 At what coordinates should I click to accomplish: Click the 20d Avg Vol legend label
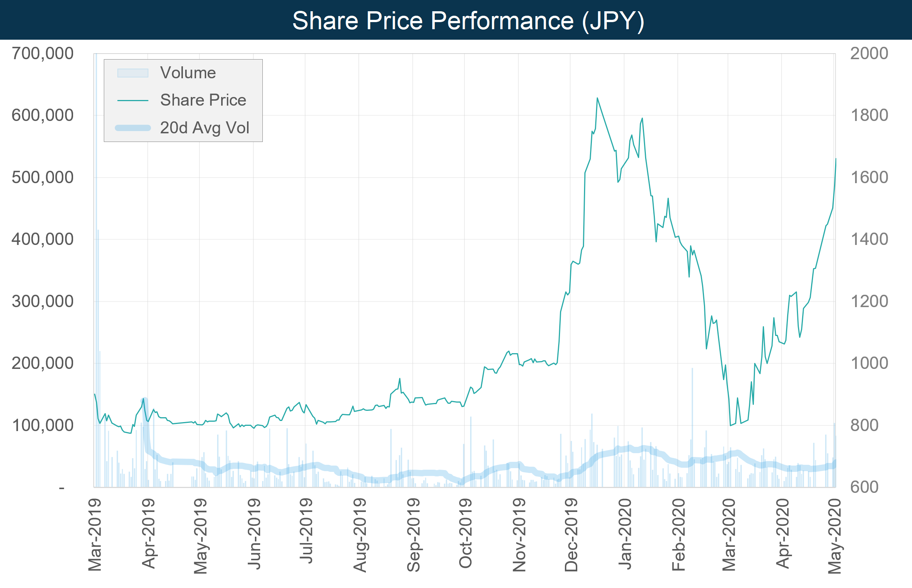205,128
